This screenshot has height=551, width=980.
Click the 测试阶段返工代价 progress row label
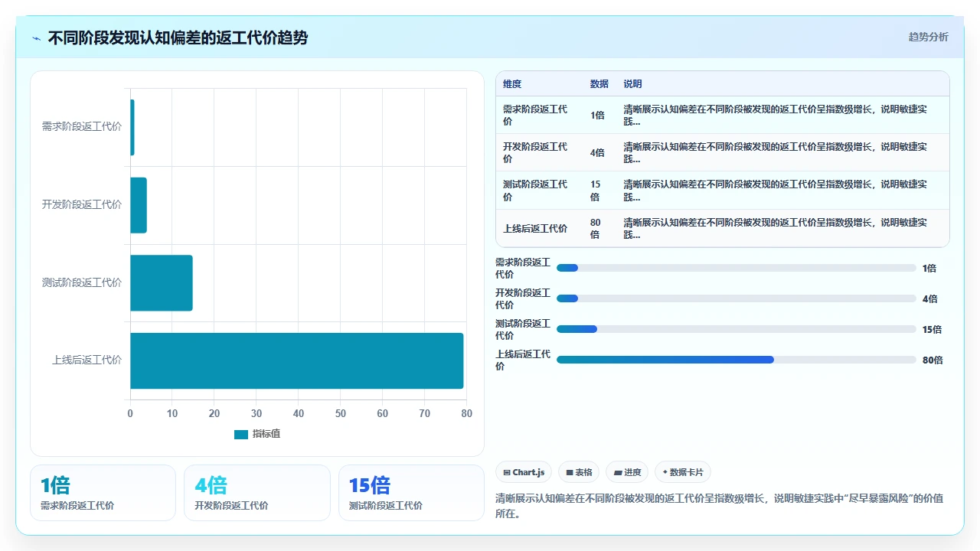(523, 329)
